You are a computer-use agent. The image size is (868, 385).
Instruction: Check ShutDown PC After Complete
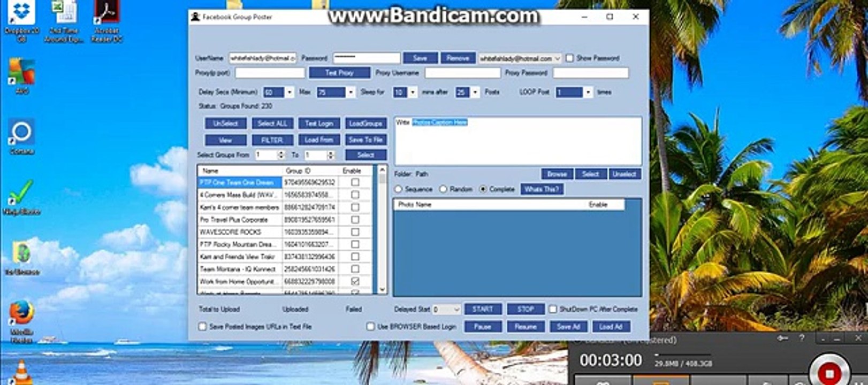(x=553, y=309)
